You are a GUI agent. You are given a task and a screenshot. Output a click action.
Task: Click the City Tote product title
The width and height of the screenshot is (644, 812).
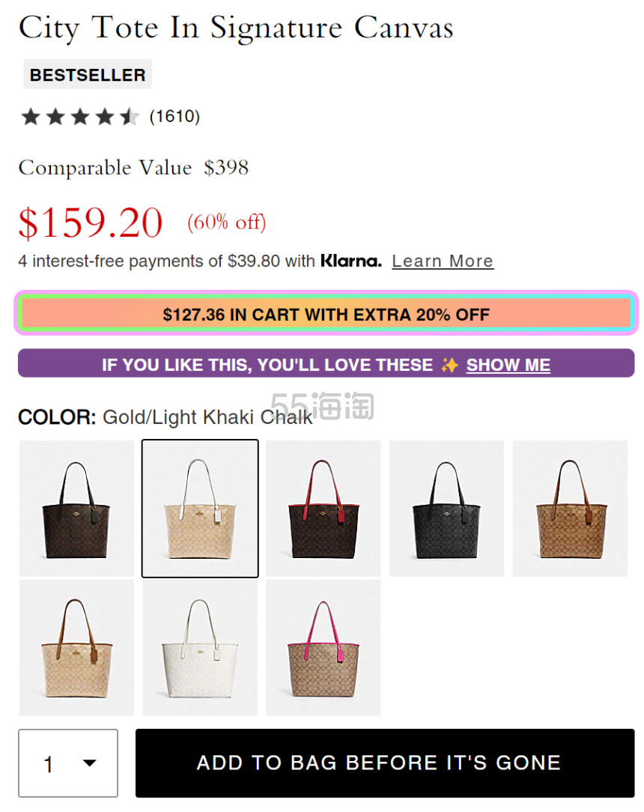(x=236, y=28)
